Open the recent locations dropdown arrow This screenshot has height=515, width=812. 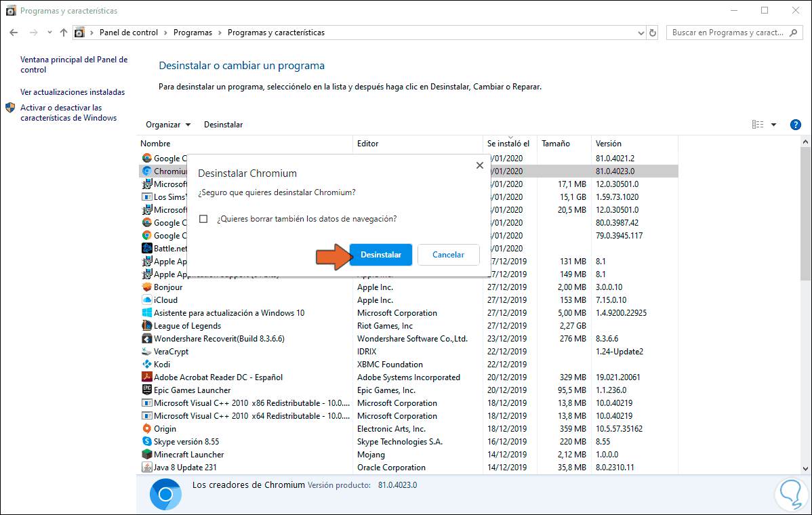49,33
